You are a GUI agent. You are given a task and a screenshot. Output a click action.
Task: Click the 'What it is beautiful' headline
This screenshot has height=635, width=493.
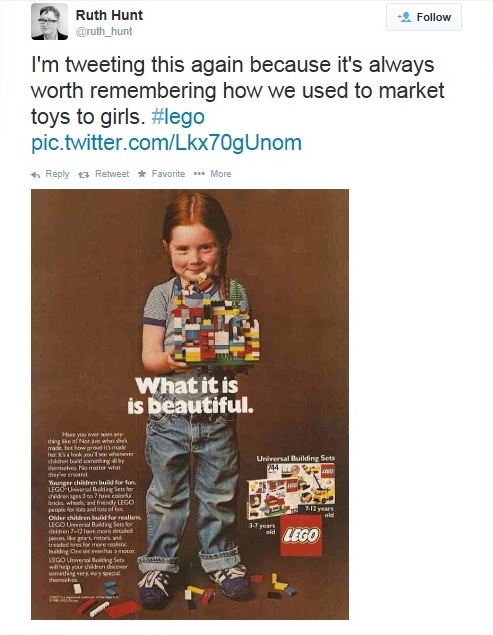(x=190, y=396)
